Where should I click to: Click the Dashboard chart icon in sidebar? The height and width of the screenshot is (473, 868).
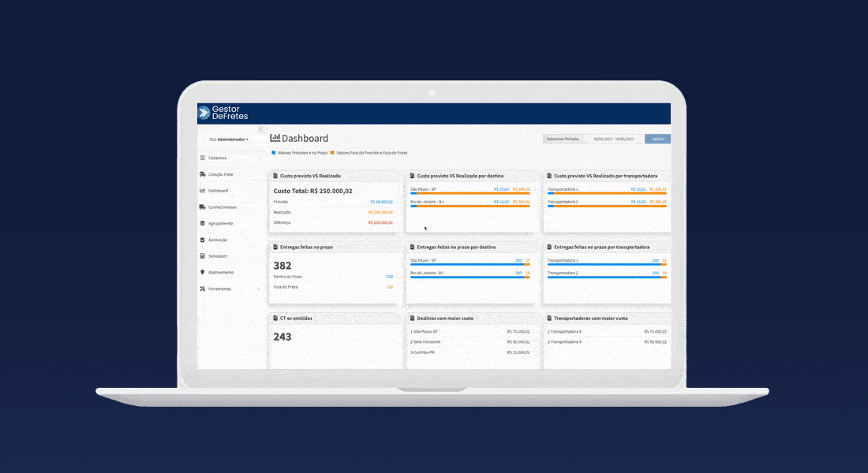coord(203,191)
